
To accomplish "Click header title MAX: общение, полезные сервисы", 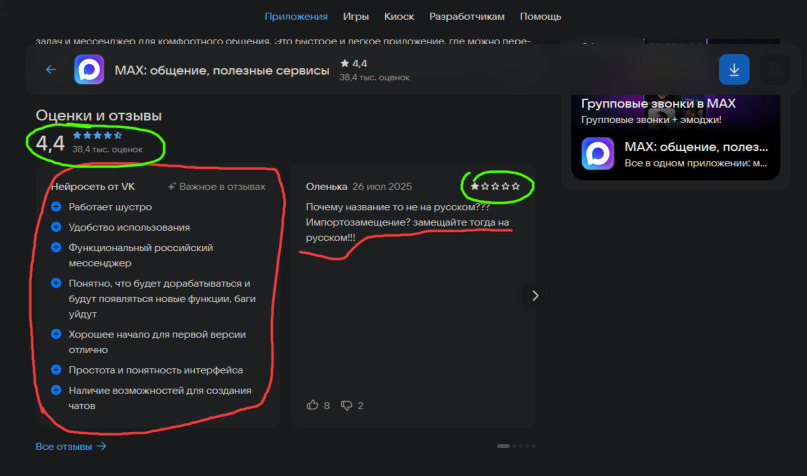I will pyautogui.click(x=222, y=70).
